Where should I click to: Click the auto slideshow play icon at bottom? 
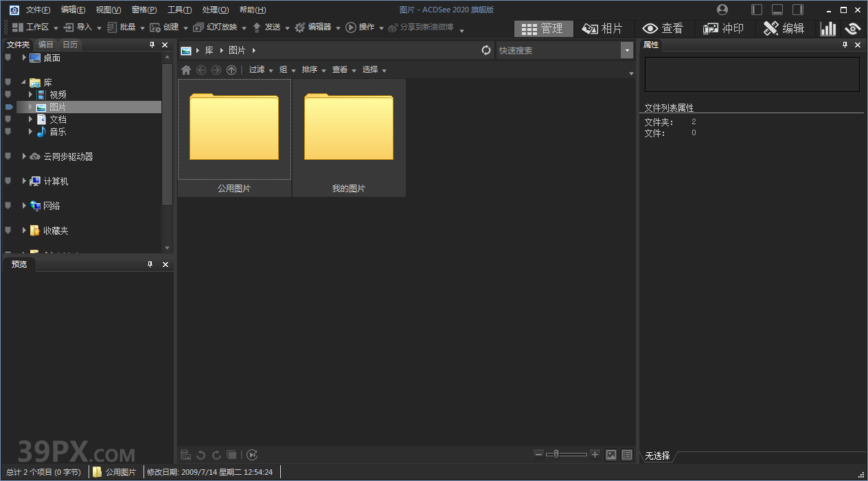coord(252,455)
